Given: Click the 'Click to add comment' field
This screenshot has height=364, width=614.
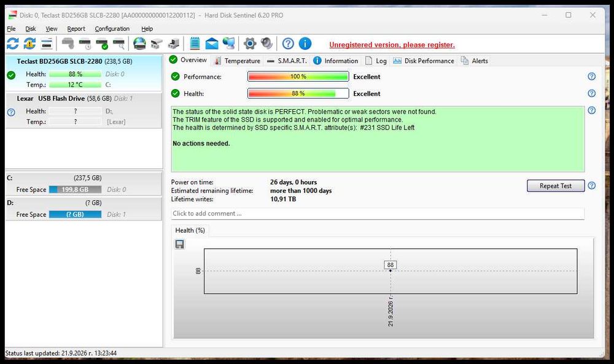Looking at the screenshot, I should tap(378, 214).
